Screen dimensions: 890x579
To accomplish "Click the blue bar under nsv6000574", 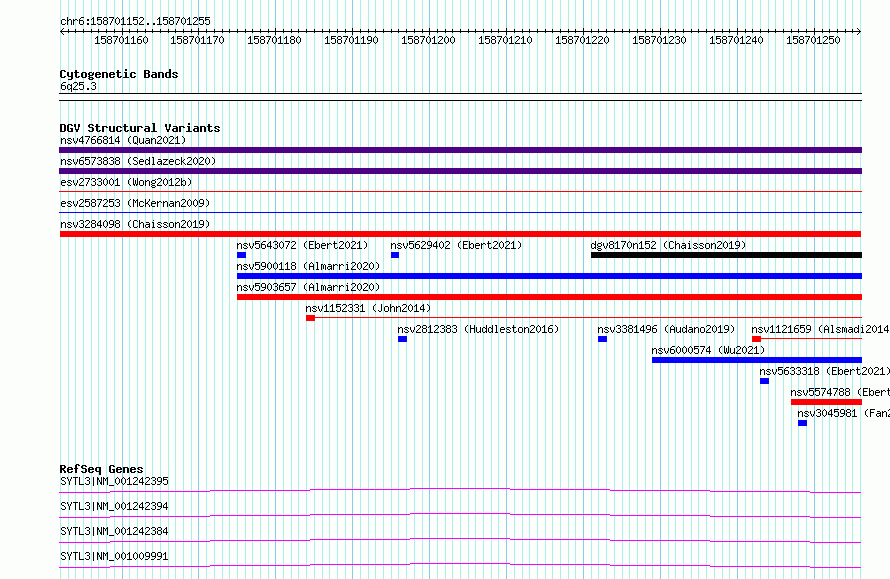I will click(757, 360).
